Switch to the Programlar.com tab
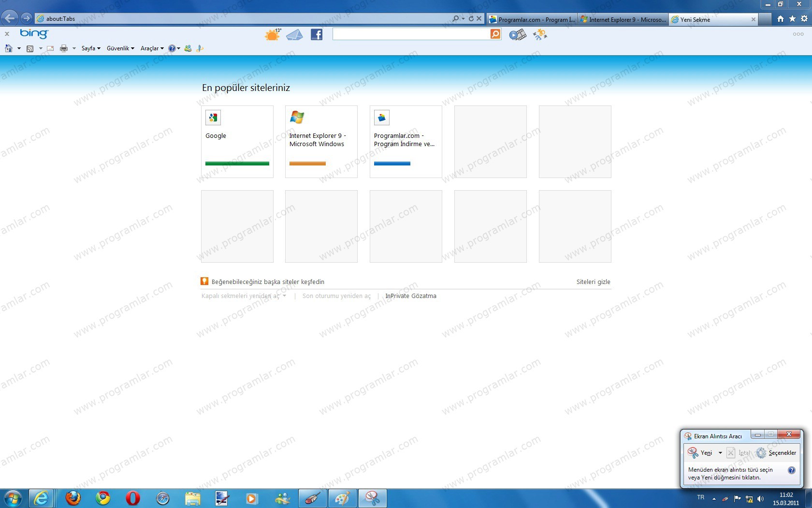 532,19
